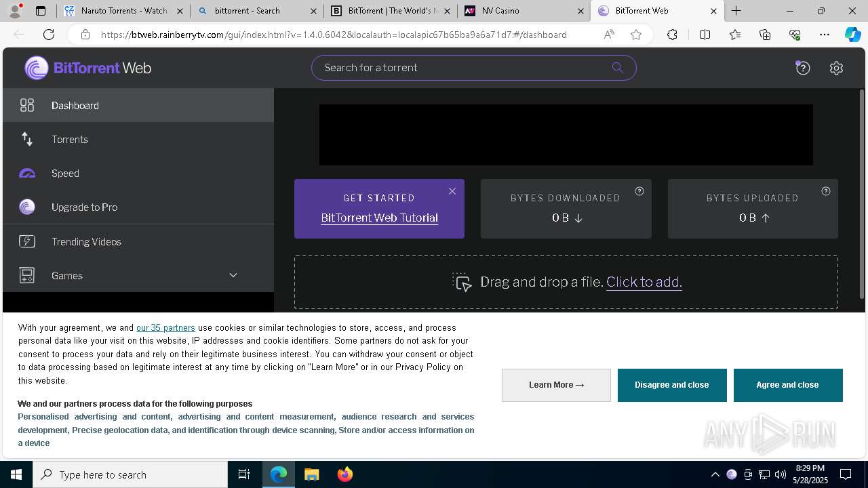Open network settings from the tray
Viewport: 868px width, 488px height.
click(764, 474)
